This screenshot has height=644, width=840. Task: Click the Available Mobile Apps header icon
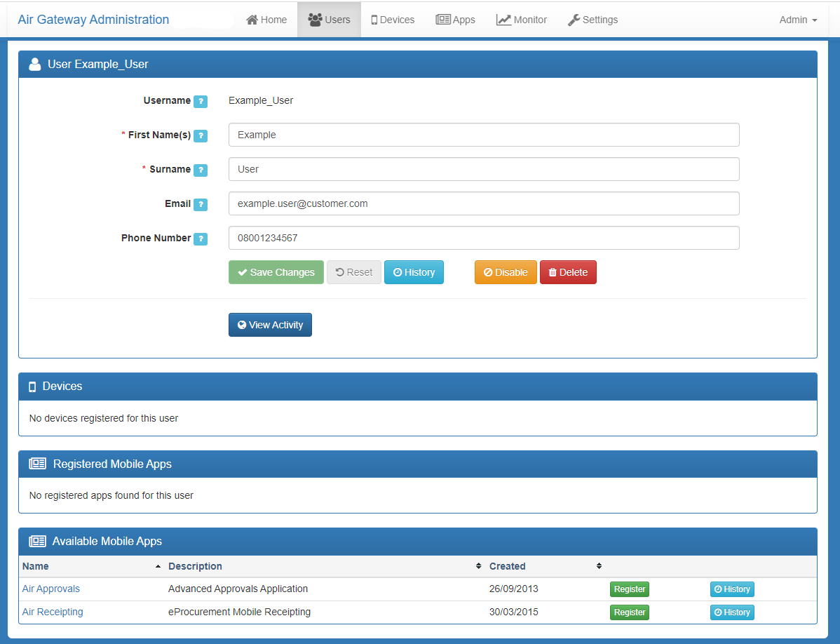tap(37, 541)
